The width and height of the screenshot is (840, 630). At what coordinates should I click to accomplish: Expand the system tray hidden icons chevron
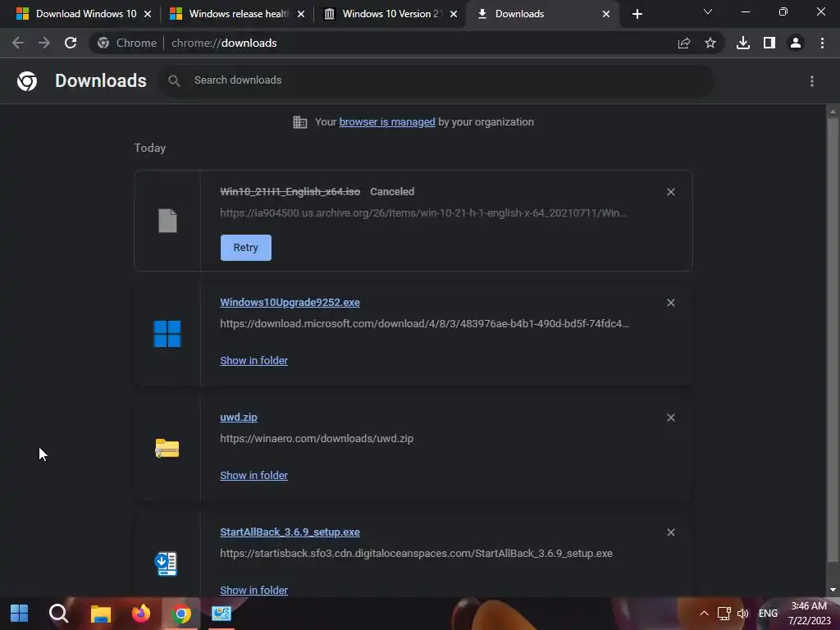click(x=705, y=614)
